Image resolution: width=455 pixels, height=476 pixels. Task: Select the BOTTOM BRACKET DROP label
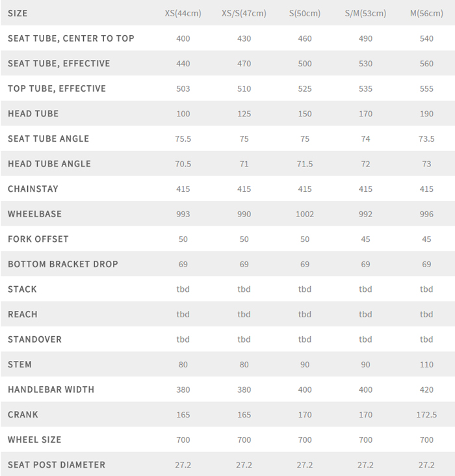tap(63, 264)
